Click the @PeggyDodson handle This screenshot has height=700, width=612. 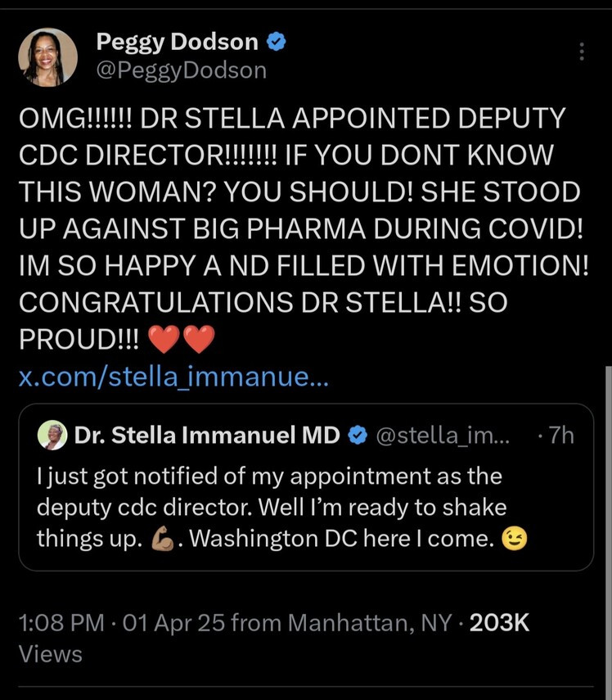pos(182,70)
